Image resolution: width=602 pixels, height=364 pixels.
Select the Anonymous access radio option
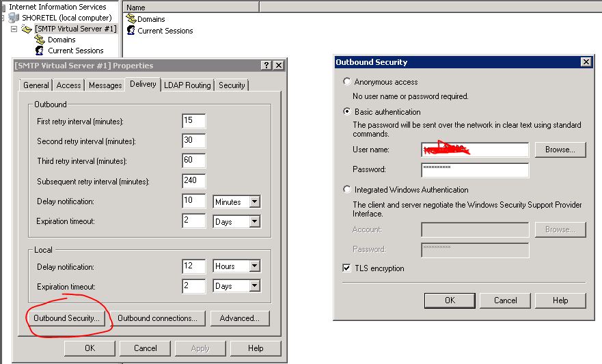coord(347,82)
